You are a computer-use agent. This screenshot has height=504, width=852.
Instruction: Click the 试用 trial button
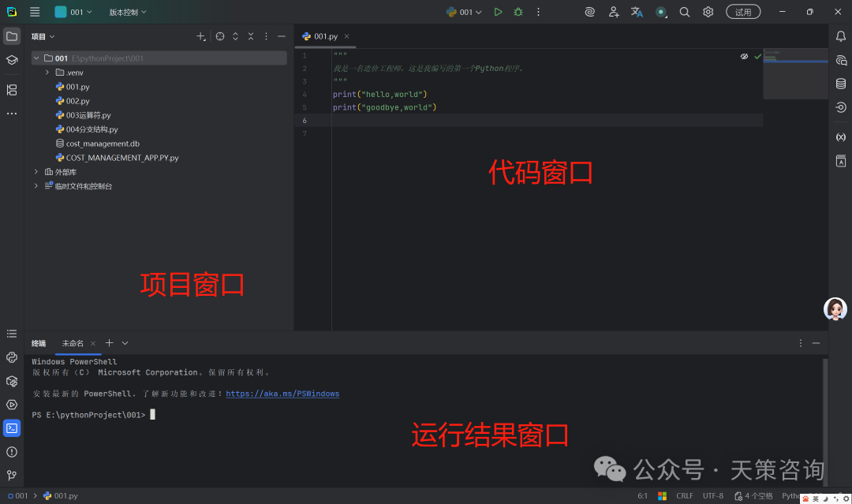[x=743, y=12]
